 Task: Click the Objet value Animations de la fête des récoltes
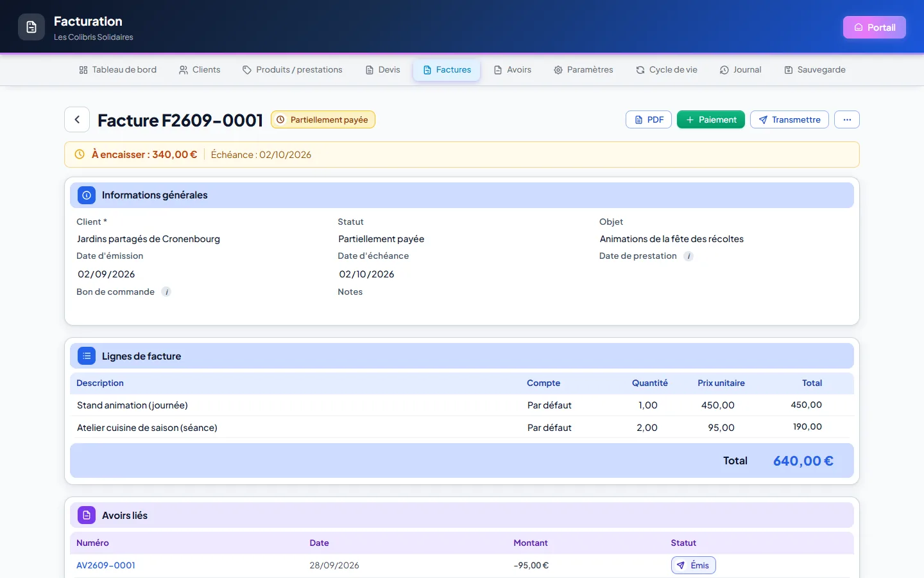tap(672, 239)
